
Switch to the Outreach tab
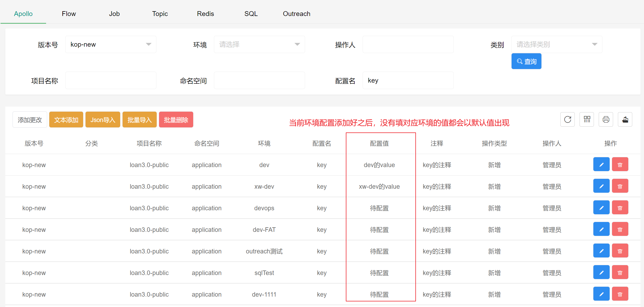pyautogui.click(x=296, y=14)
